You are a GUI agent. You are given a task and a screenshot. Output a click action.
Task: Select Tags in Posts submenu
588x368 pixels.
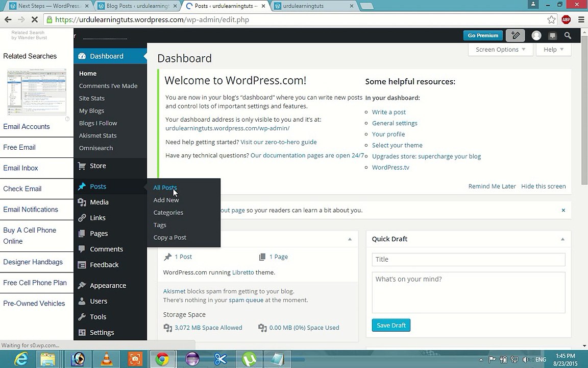(x=160, y=225)
